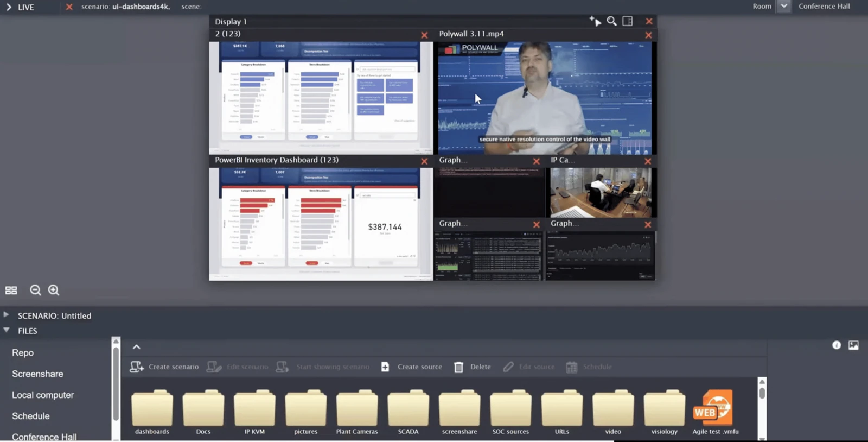This screenshot has width=868, height=442.
Task: Close the Display 1 window
Action: coord(649,21)
